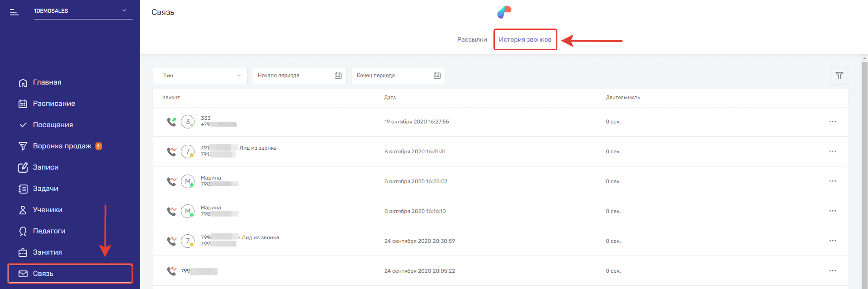Collapse the sidebar with the hamburger icon
The image size is (868, 289).
pyautogui.click(x=14, y=12)
